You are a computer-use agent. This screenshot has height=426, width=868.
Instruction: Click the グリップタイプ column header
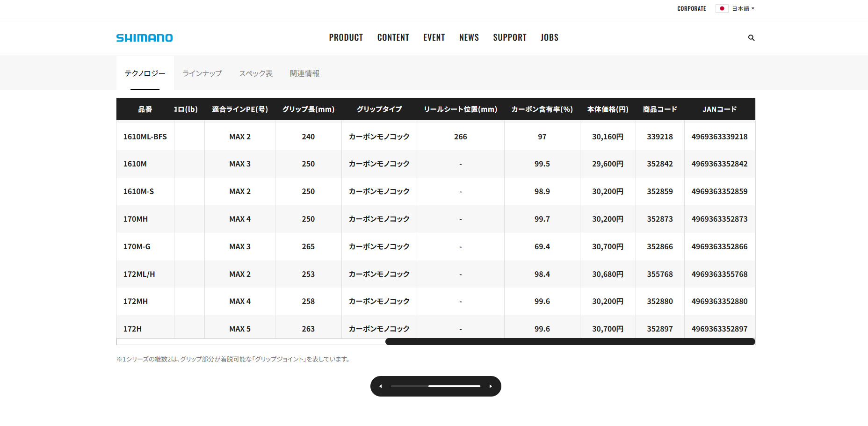[x=379, y=109]
